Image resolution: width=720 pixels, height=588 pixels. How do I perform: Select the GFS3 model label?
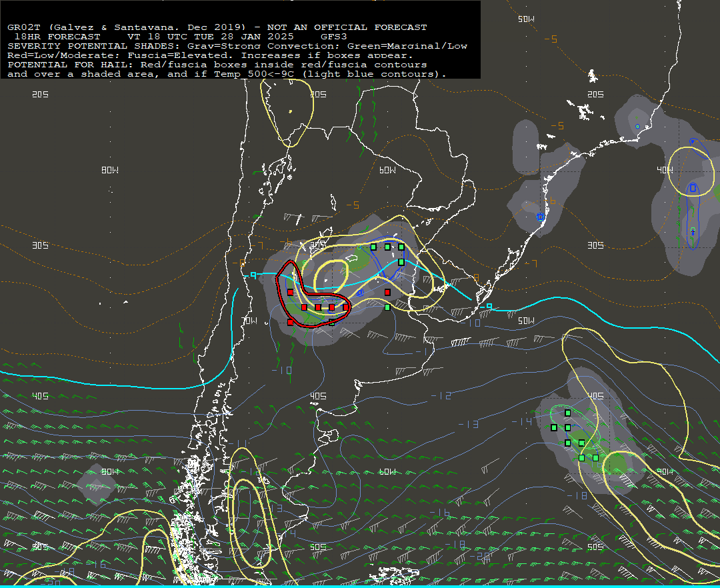[334, 37]
